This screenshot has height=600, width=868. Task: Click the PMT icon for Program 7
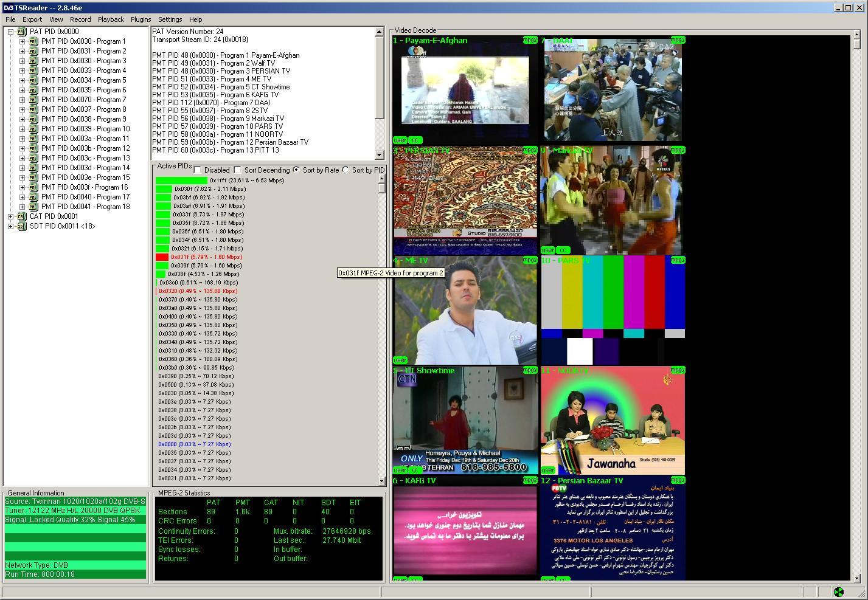[x=33, y=100]
